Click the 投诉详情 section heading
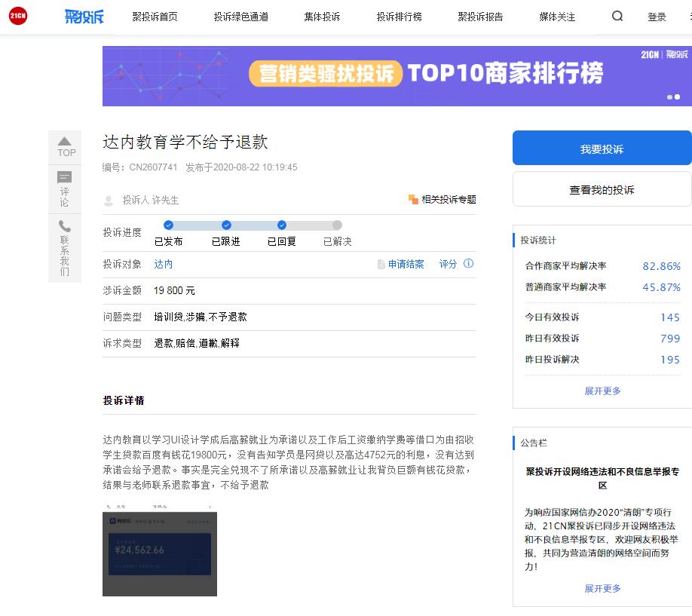Screen dimensions: 692x616 tap(124, 400)
